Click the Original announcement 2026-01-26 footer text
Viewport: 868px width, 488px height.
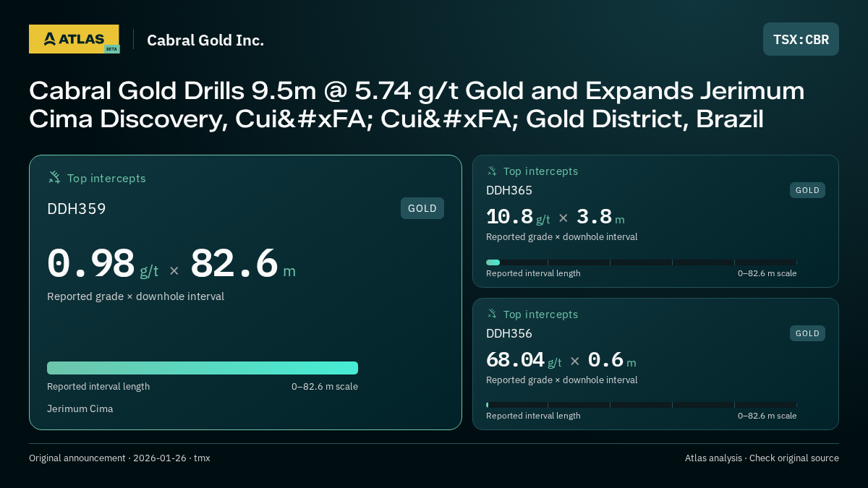(119, 458)
